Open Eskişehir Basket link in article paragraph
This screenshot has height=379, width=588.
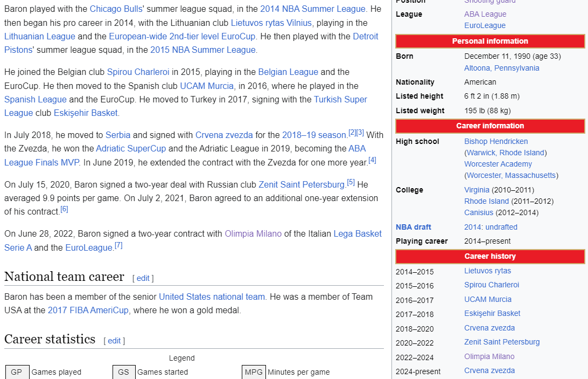point(86,113)
